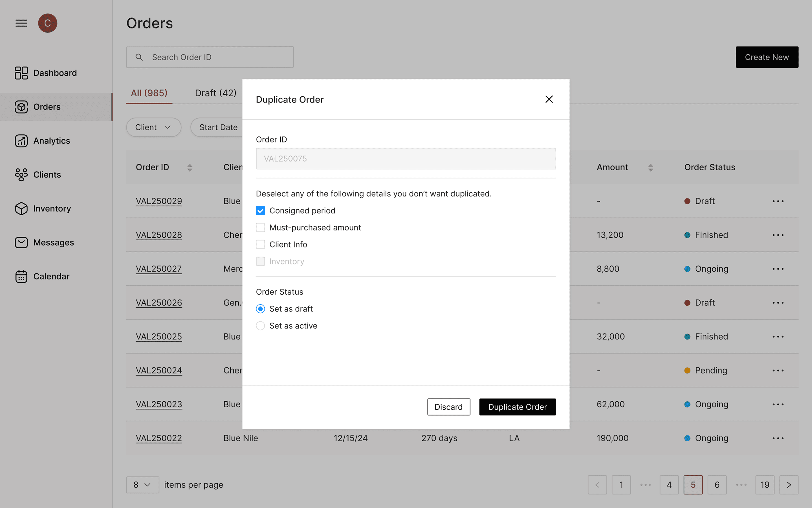Viewport: 812px width, 508px height.
Task: Go to Clients section icon
Action: [21, 175]
